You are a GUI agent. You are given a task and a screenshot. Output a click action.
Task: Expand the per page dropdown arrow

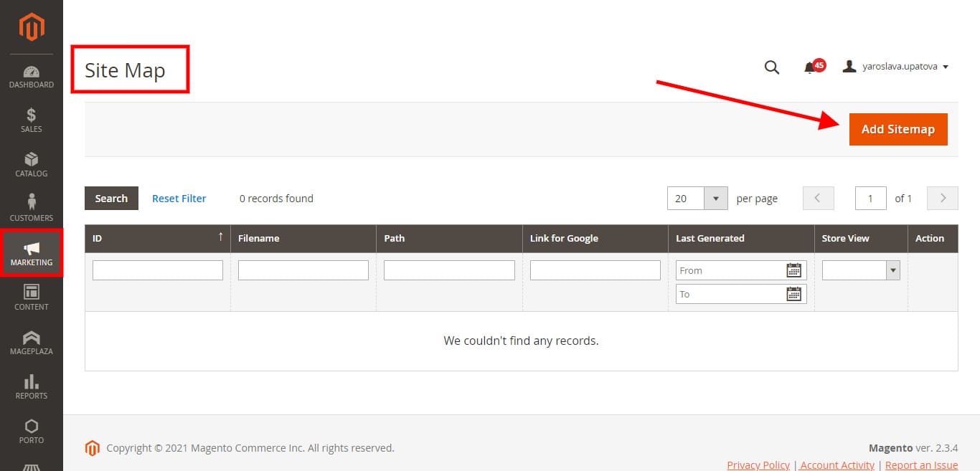[x=716, y=199]
